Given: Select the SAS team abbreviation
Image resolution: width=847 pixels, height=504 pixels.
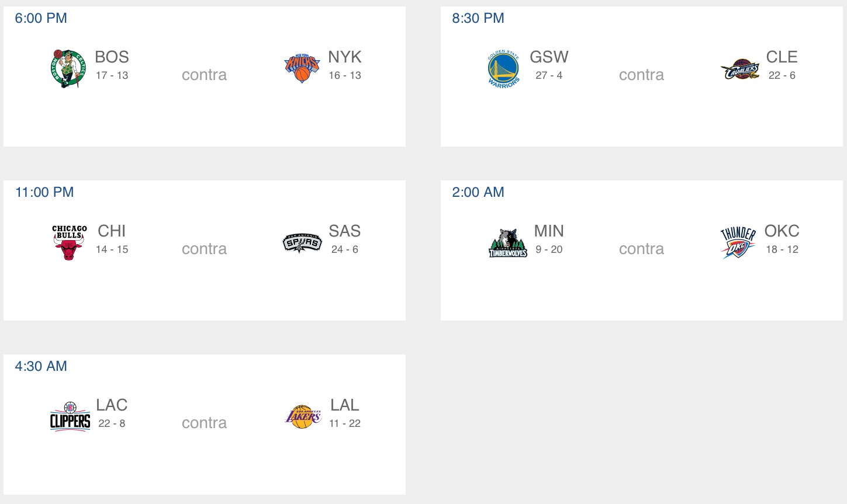Looking at the screenshot, I should 344,231.
